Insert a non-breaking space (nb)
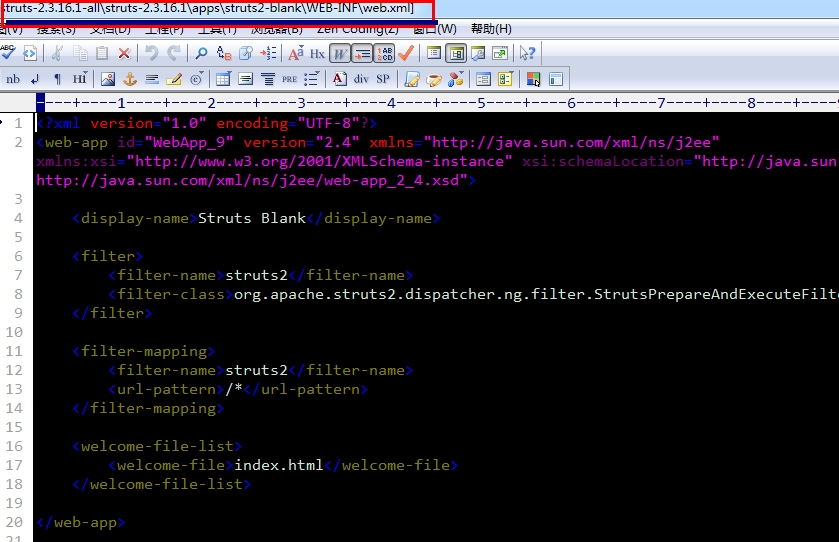 (13, 79)
